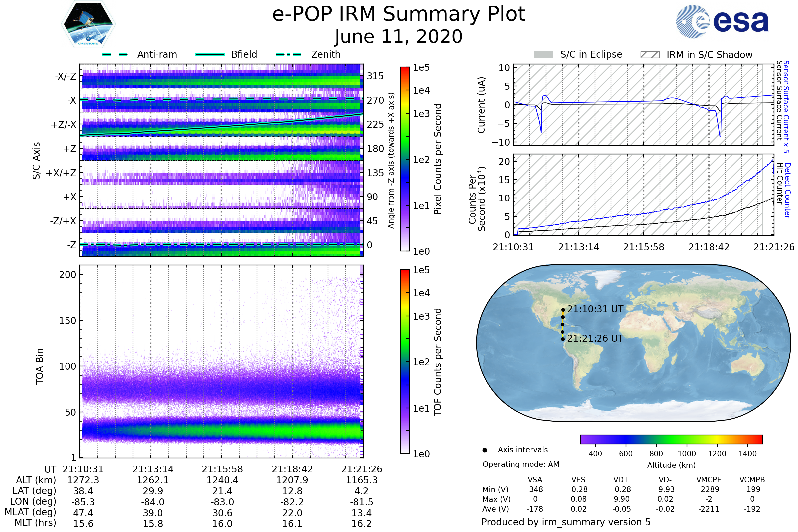This screenshot has height=532, width=798.
Task: Click the 21:15:58 UT tick label under TOA plot
Action: (x=222, y=469)
